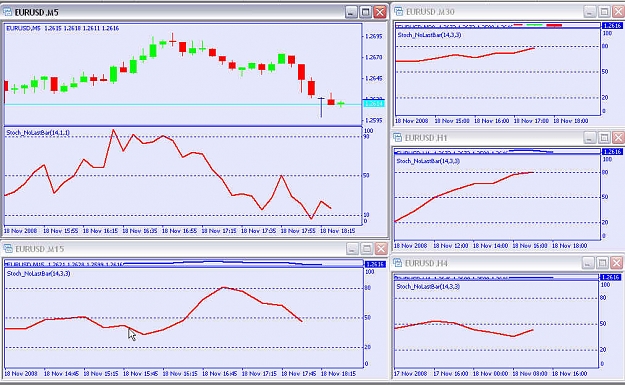Click the 18 Nov 14:45 label on M15 time axis
Image resolution: width=625 pixels, height=385 pixels.
(x=61, y=374)
